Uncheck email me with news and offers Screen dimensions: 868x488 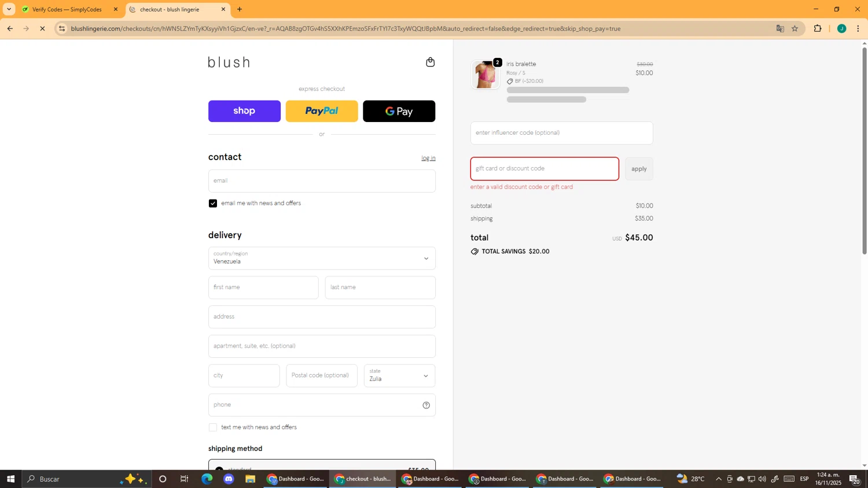pos(213,204)
